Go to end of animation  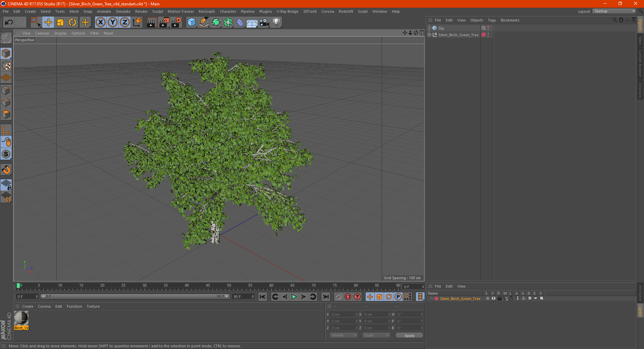click(x=325, y=297)
